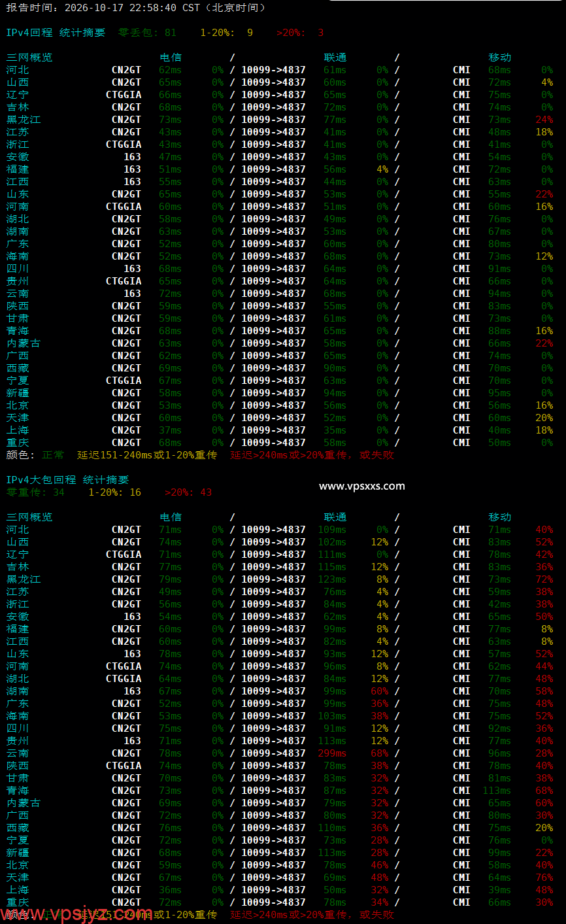566x924 pixels.
Task: Click the green "正常" legend label
Action: pyautogui.click(x=53, y=455)
